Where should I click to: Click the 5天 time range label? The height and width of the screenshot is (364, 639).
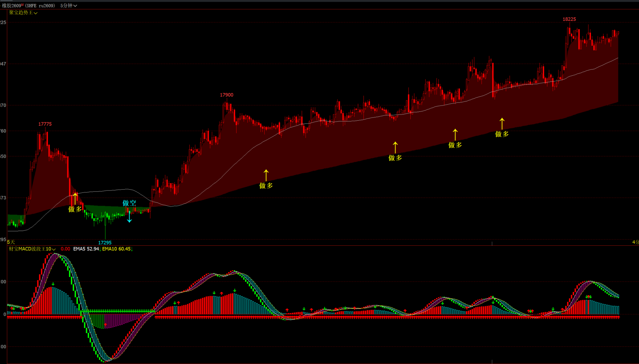[11, 242]
